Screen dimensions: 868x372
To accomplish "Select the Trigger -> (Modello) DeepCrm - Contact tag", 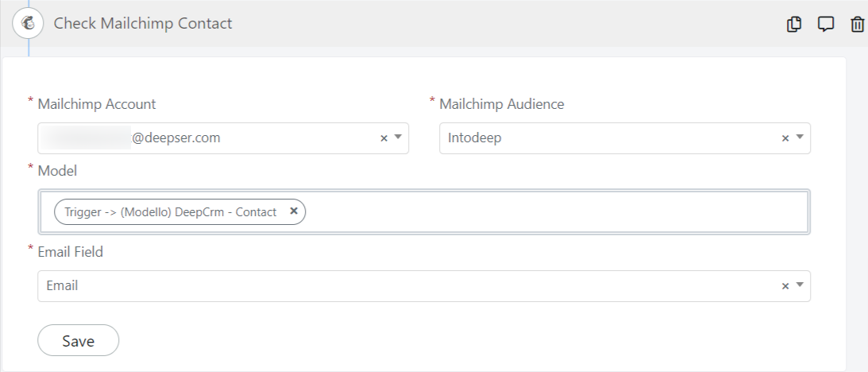I will click(180, 211).
